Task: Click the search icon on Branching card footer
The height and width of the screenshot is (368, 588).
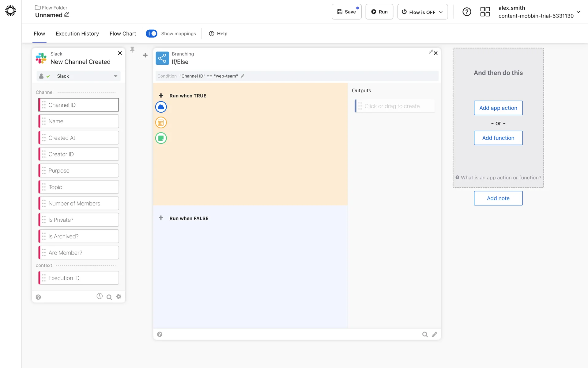Action: click(x=425, y=335)
